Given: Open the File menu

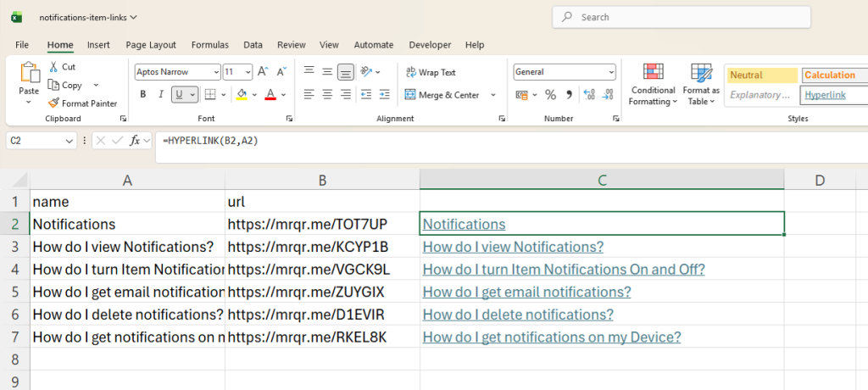Looking at the screenshot, I should tap(22, 45).
